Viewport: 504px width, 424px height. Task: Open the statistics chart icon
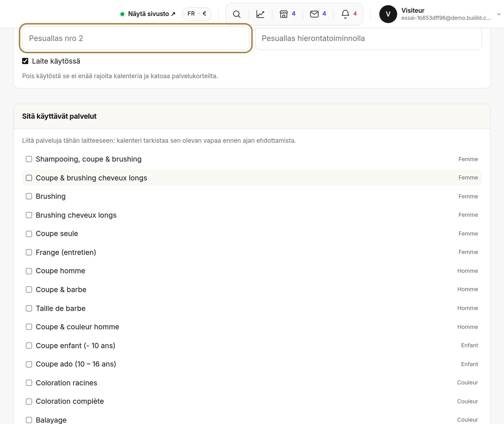(x=260, y=14)
